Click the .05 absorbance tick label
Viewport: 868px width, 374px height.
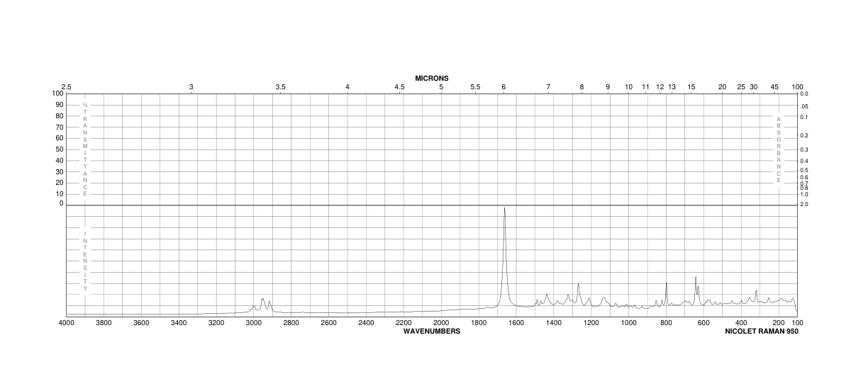click(x=803, y=106)
